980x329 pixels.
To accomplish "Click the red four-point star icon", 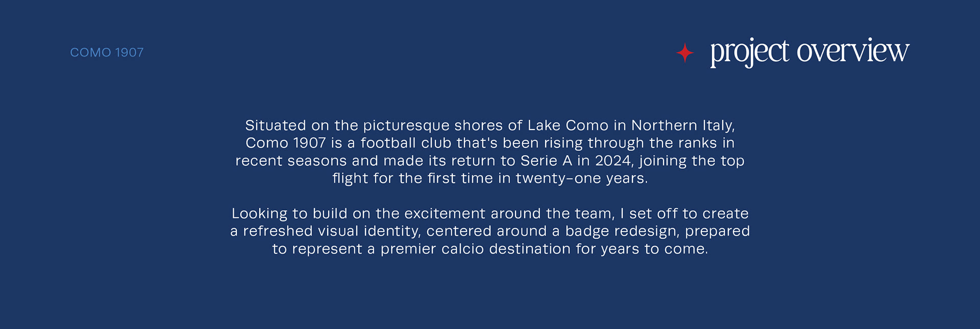I will pyautogui.click(x=684, y=53).
